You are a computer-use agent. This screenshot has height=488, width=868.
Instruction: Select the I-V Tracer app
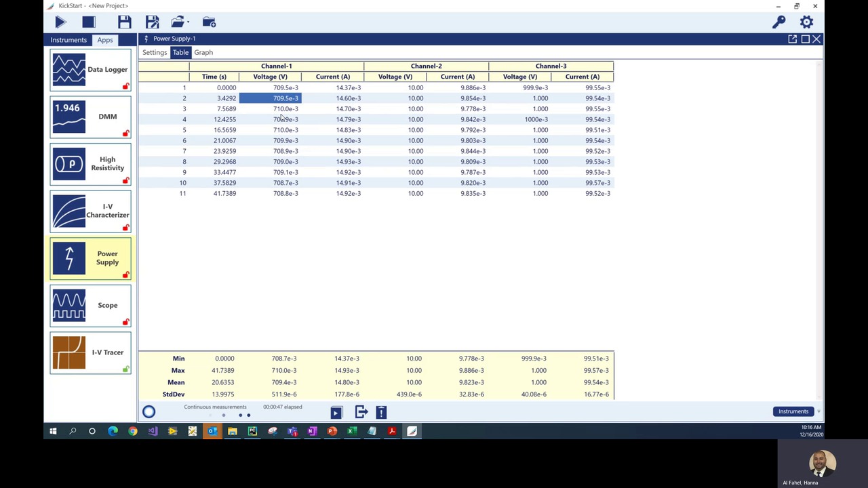(x=90, y=352)
